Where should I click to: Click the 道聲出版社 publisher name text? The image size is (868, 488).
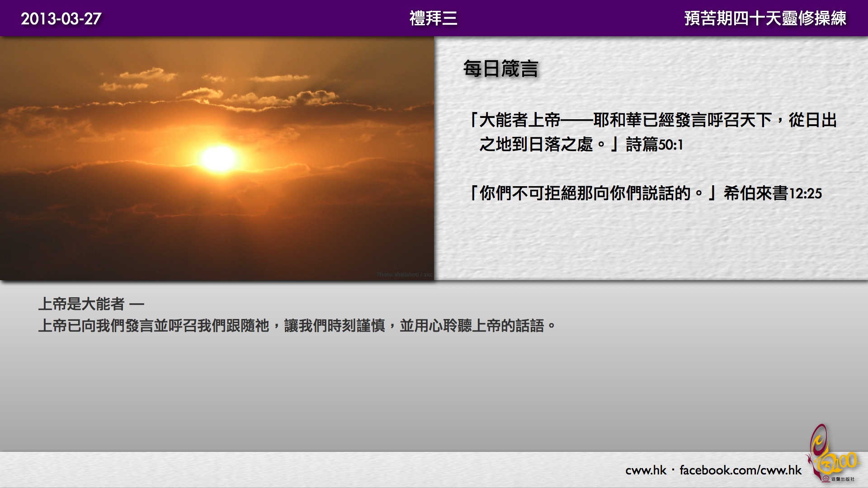[x=843, y=479]
